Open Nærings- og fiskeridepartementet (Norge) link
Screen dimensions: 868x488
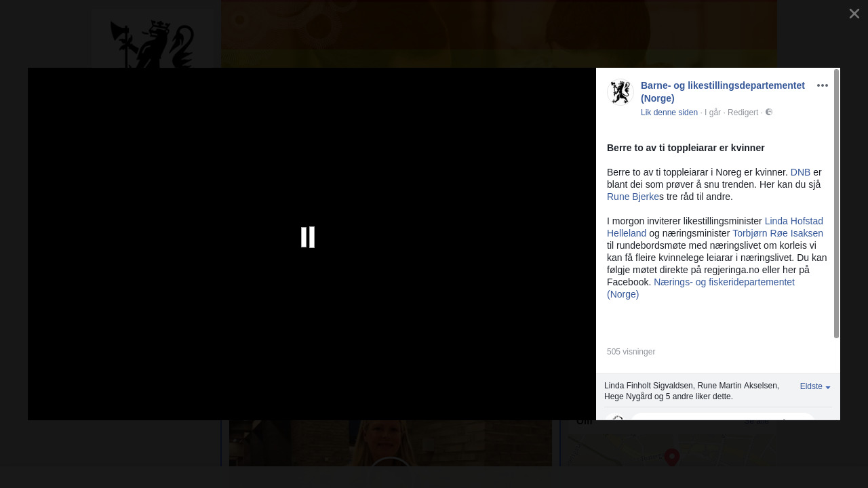pos(724,282)
